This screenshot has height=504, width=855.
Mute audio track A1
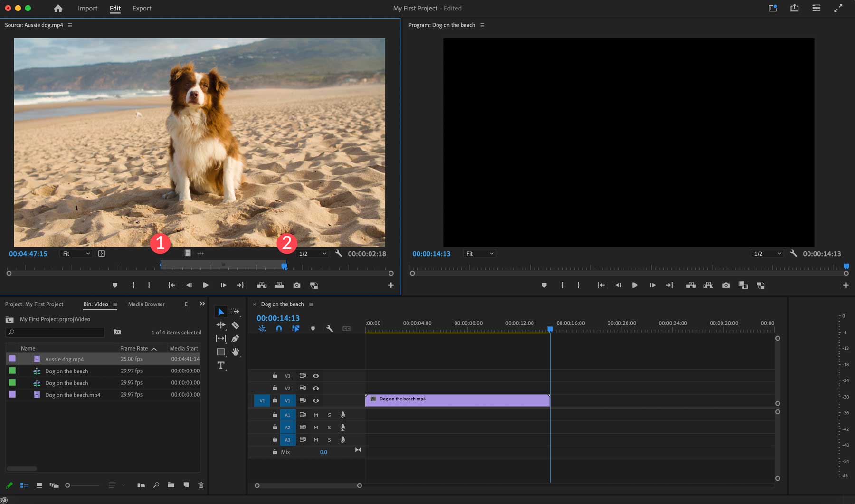click(316, 415)
